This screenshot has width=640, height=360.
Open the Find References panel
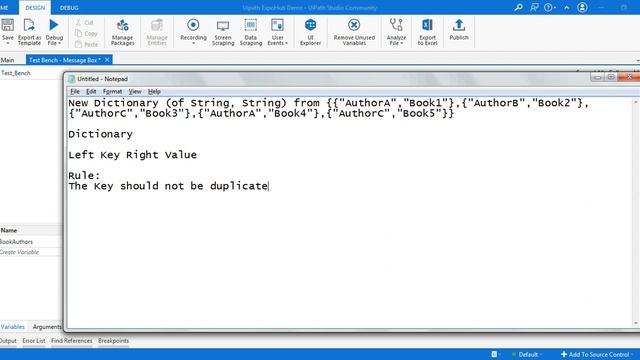tap(71, 340)
